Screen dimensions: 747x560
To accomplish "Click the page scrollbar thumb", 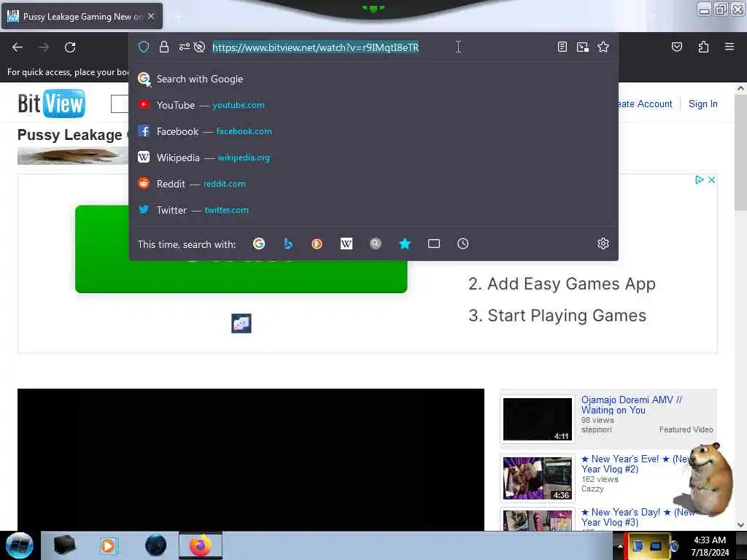I will coord(740,152).
